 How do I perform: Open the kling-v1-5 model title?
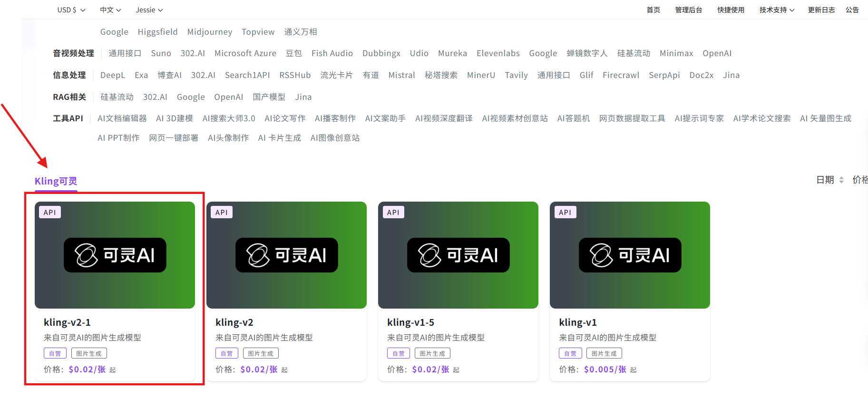click(x=411, y=322)
